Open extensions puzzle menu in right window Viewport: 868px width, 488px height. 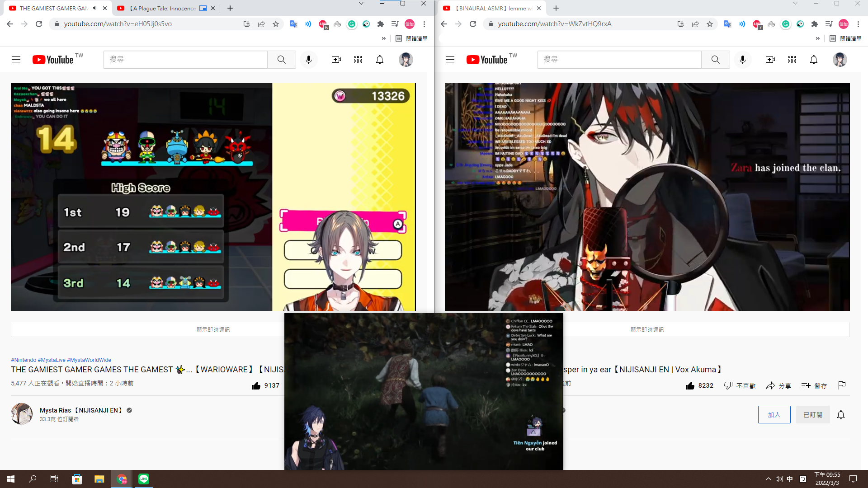[x=815, y=24]
